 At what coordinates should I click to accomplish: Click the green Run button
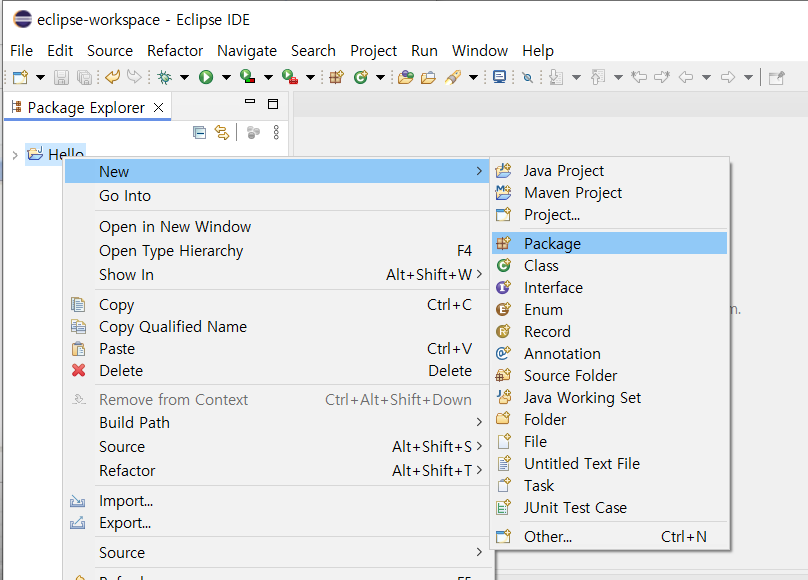pos(206,77)
